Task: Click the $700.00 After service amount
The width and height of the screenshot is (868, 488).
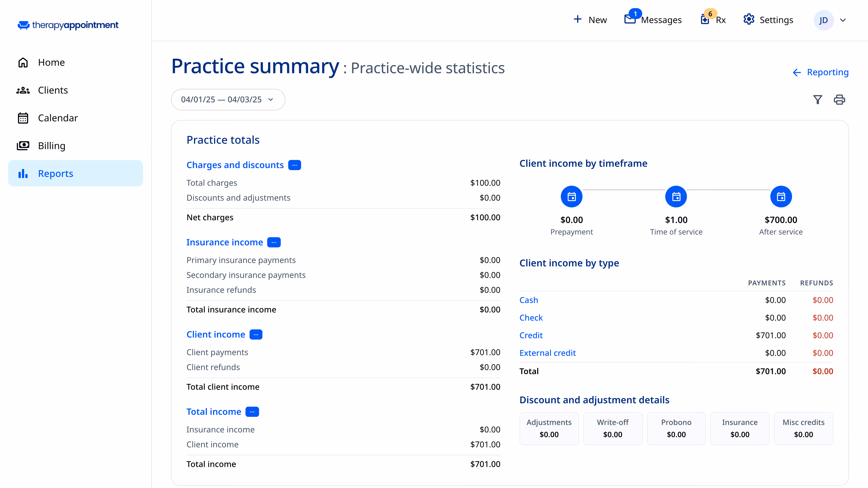Action: 781,220
